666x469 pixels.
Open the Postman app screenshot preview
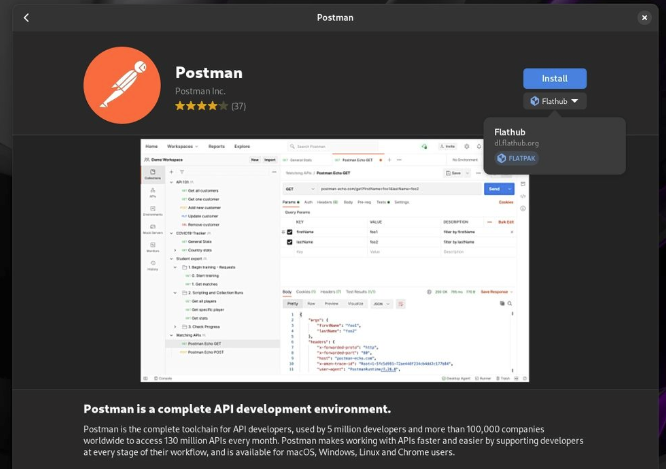tap(335, 260)
